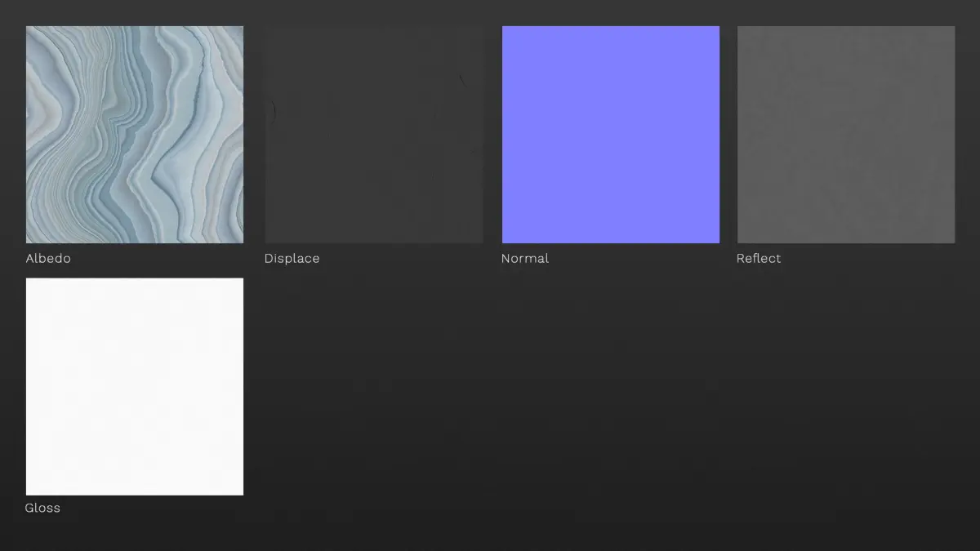Open the purple Normal map thumbnail
The height and width of the screenshot is (551, 980).
pos(611,135)
